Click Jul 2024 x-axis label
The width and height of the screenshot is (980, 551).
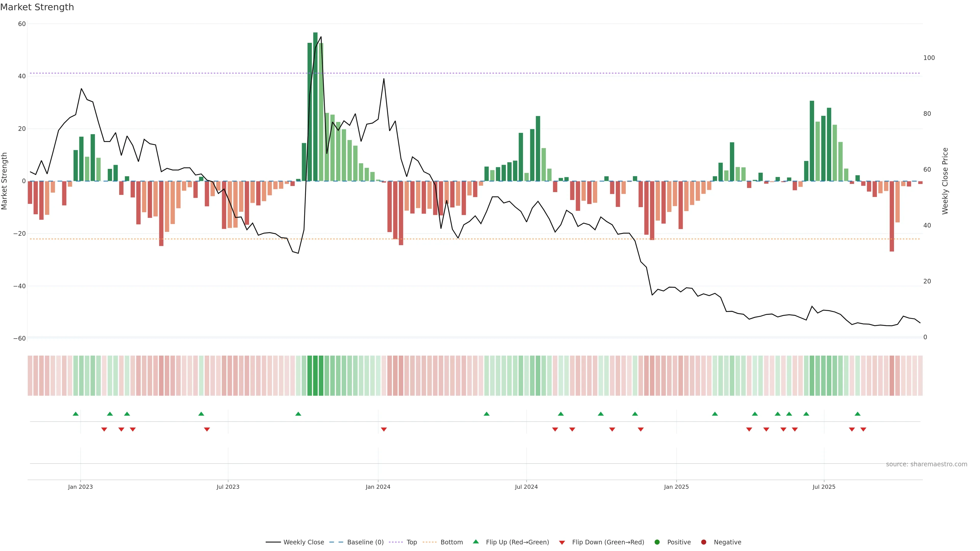(526, 487)
